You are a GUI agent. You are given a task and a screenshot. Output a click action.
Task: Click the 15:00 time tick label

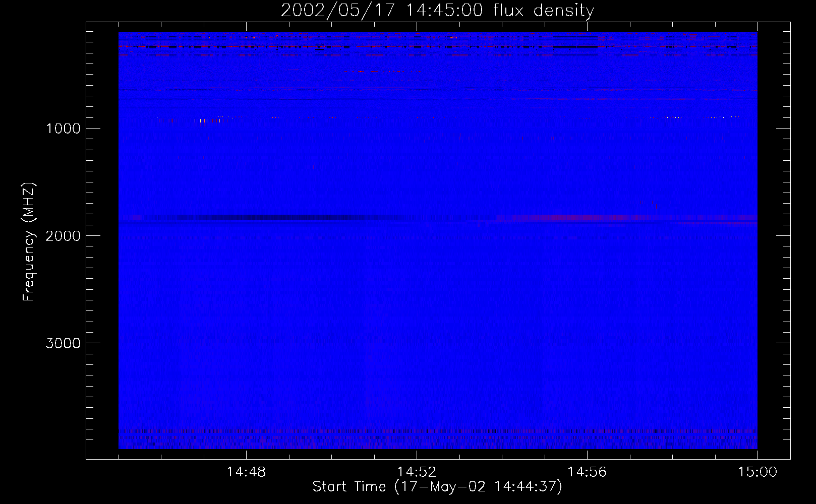pos(757,472)
